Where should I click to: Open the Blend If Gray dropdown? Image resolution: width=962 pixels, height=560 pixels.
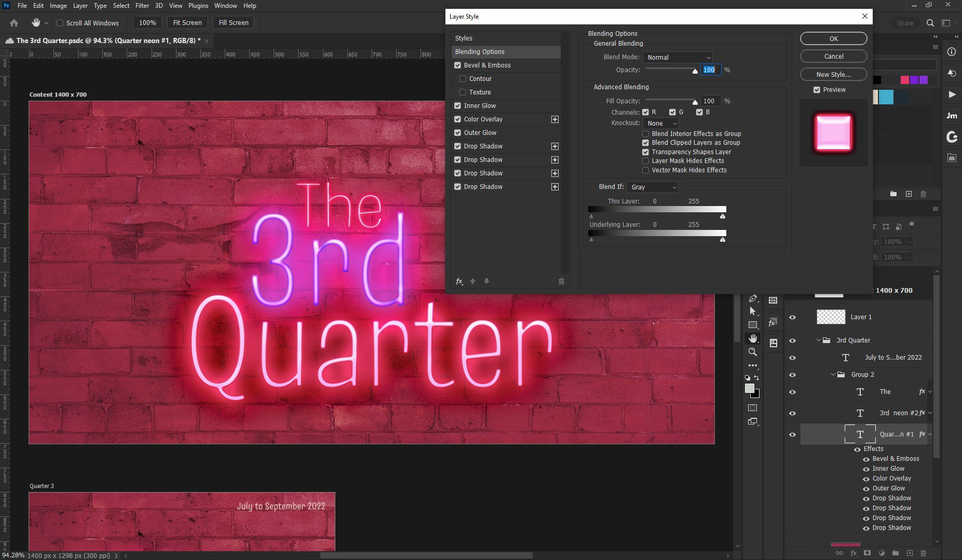(652, 187)
